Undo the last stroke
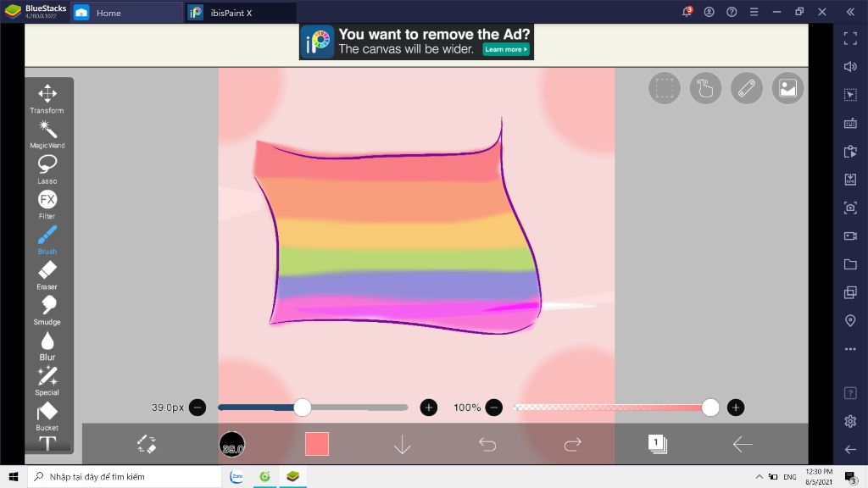The image size is (868, 488). click(x=487, y=444)
